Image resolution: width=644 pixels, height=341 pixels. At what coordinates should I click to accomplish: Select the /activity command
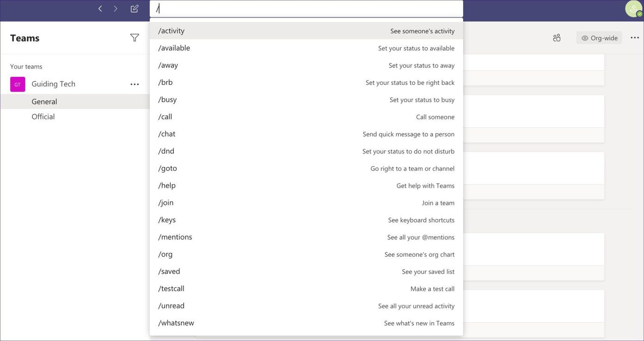point(306,31)
